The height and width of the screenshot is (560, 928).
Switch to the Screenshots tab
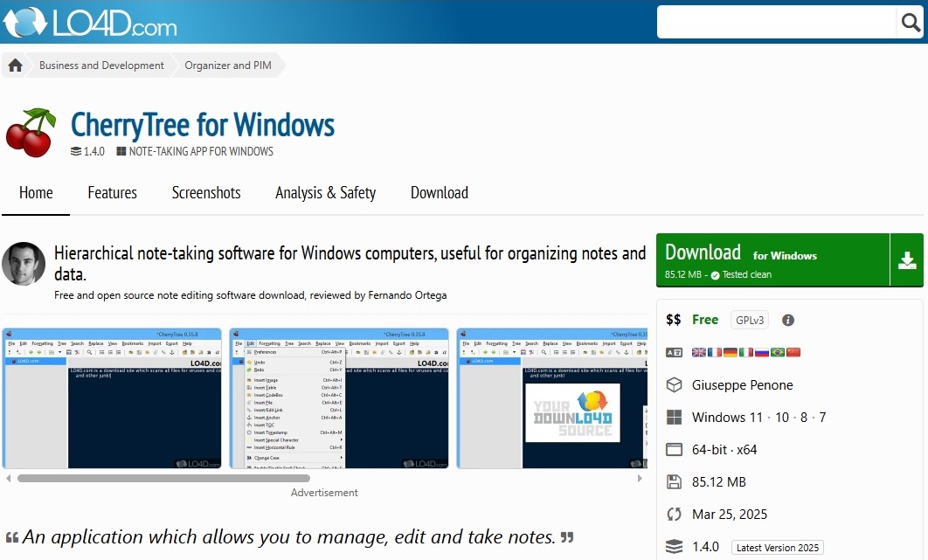click(206, 193)
